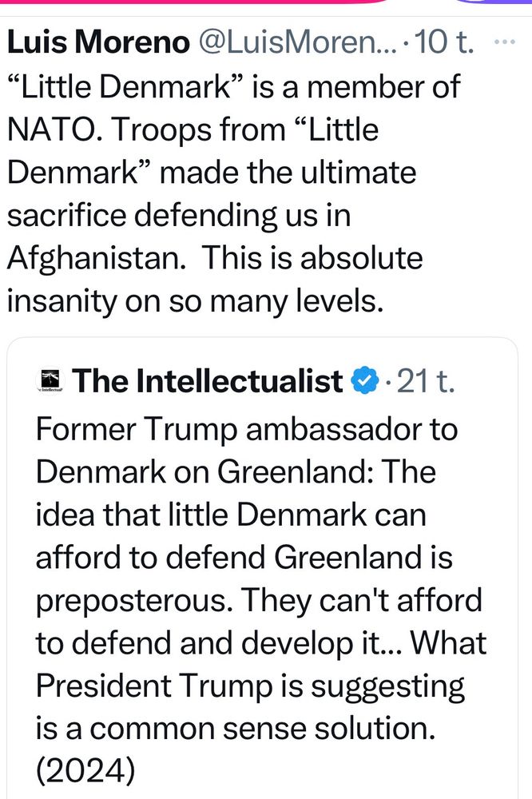The height and width of the screenshot is (799, 532).
Task: Click the @LuisMoren... username handle
Action: 297,43
